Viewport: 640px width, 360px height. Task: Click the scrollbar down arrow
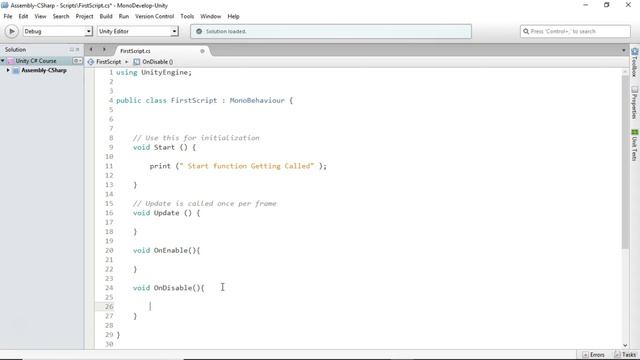click(x=625, y=345)
